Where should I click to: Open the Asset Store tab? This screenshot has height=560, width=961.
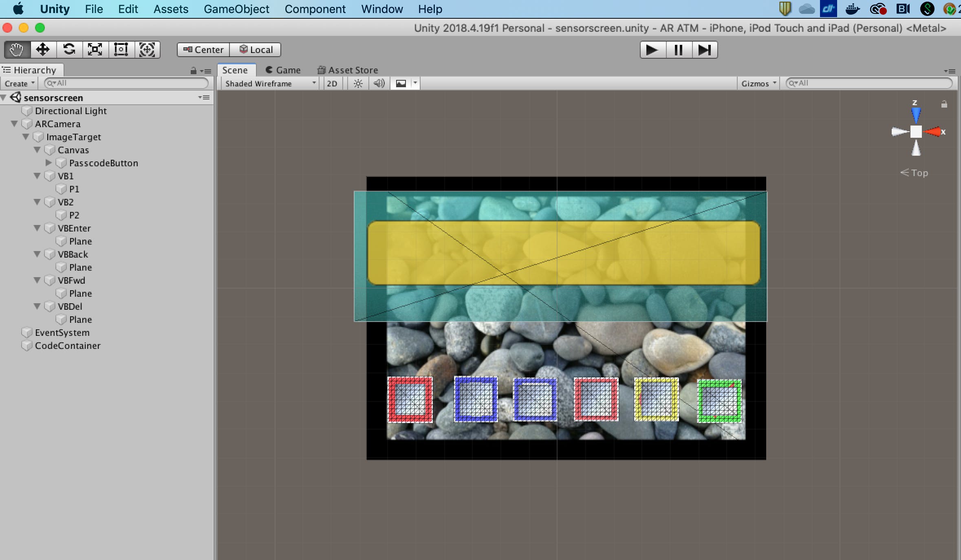pos(348,70)
